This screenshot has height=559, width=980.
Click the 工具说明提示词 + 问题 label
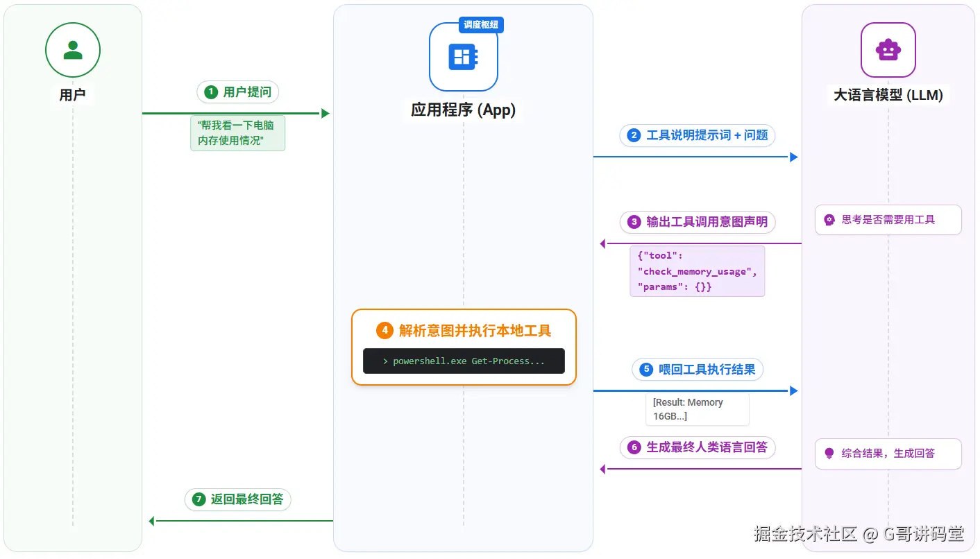[698, 135]
